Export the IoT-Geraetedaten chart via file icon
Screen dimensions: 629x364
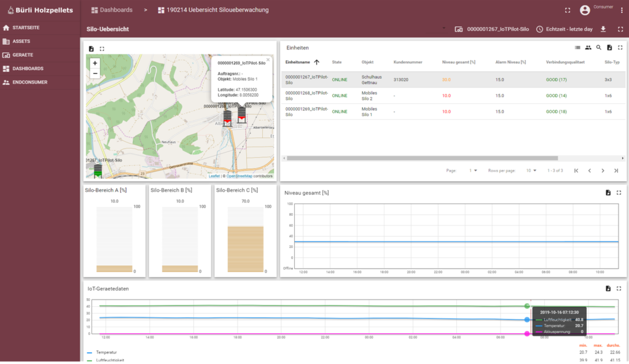609,288
